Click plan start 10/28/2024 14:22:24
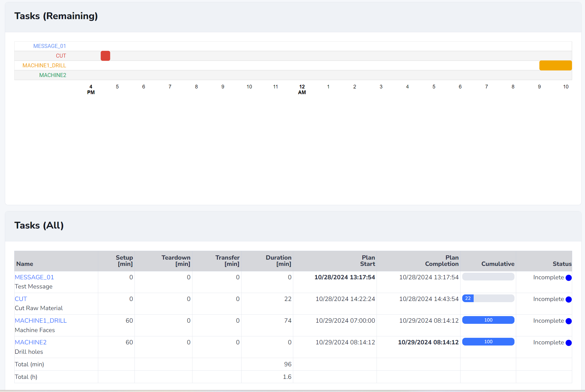Image resolution: width=585 pixels, height=392 pixels. (x=345, y=299)
